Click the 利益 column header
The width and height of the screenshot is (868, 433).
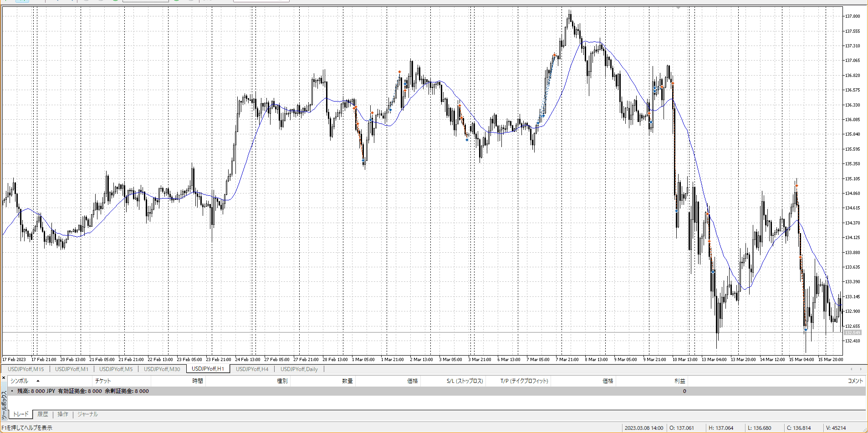click(679, 381)
